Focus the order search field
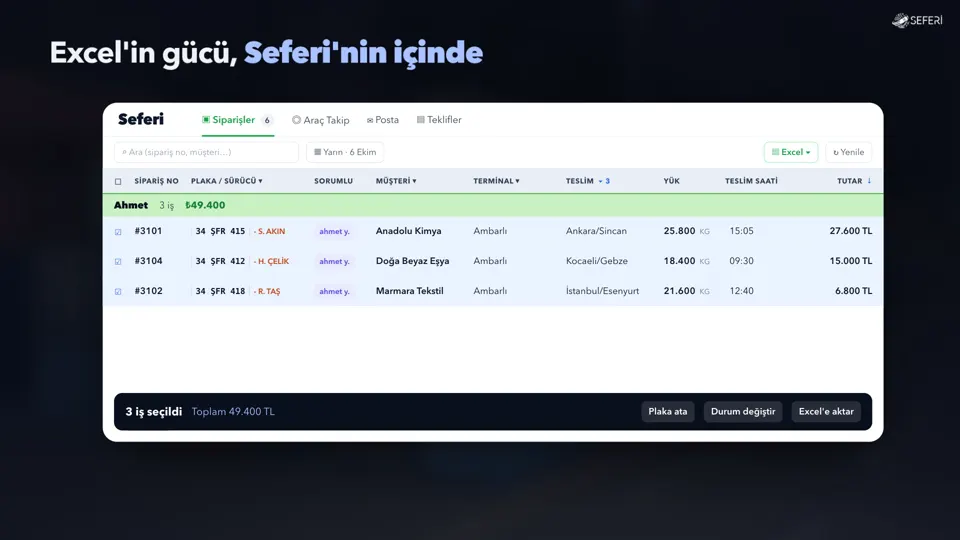The width and height of the screenshot is (960, 540). tap(206, 152)
